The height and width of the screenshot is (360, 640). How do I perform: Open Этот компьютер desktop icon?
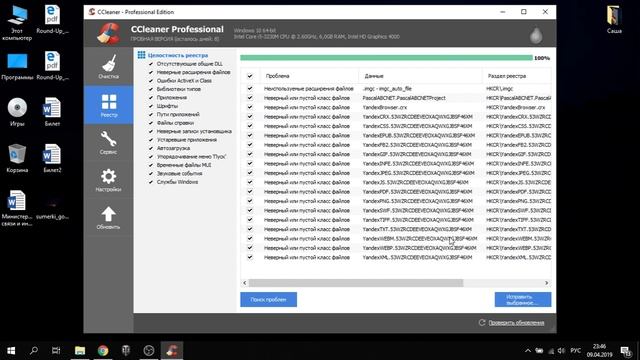[x=17, y=23]
